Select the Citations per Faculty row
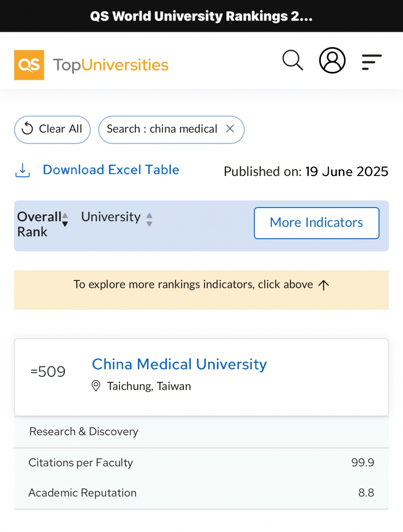The image size is (403, 532). [x=201, y=463]
